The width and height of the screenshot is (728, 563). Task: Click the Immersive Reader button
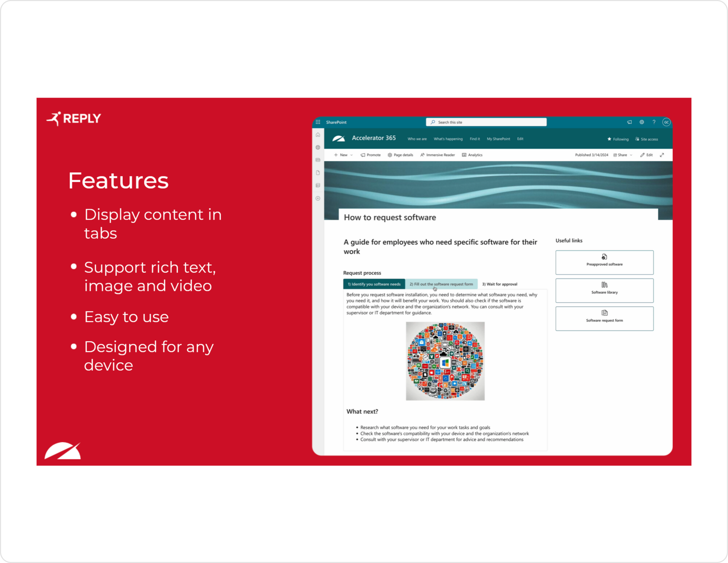coord(438,155)
